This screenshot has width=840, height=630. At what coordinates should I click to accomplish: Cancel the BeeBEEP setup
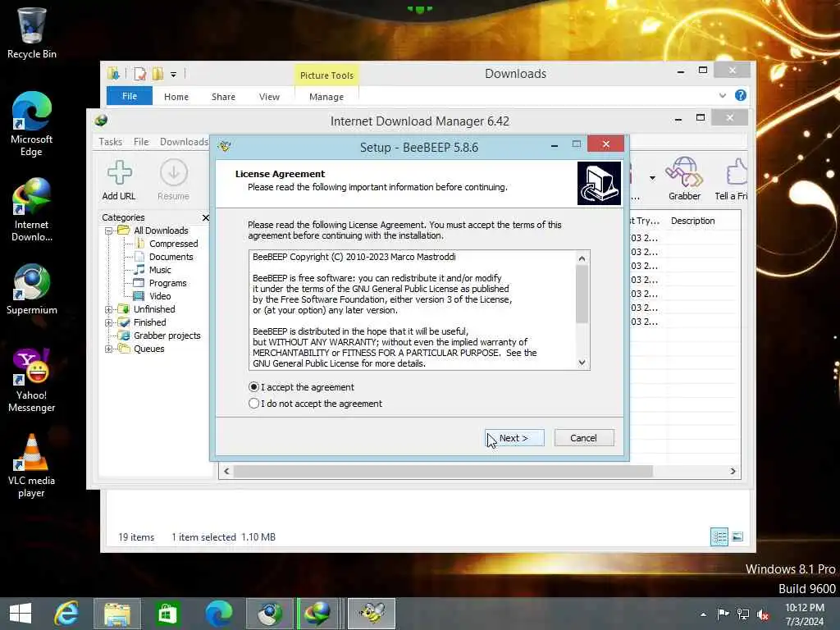[x=583, y=438]
